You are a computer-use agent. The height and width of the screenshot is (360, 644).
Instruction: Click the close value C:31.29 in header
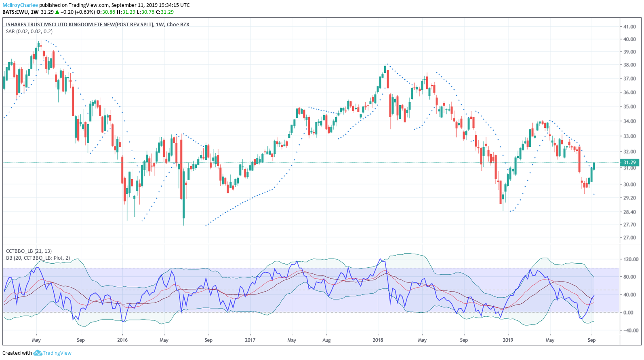click(x=165, y=12)
